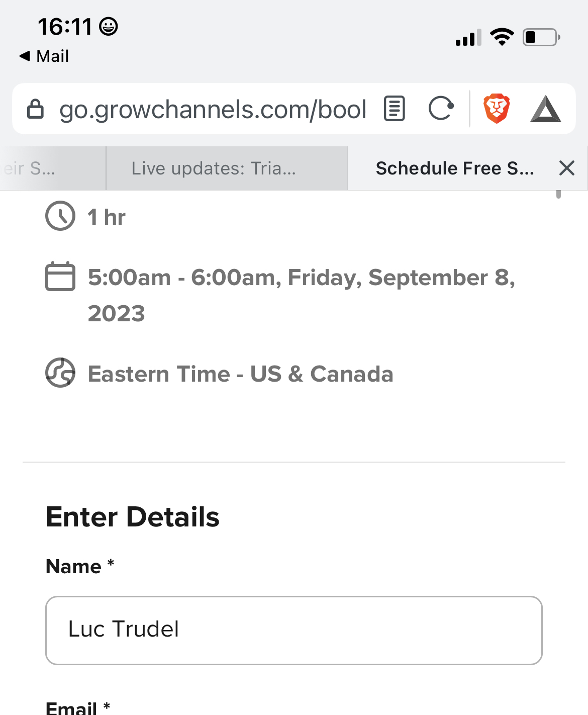Close the Schedule Free tab
588x715 pixels.
click(567, 168)
